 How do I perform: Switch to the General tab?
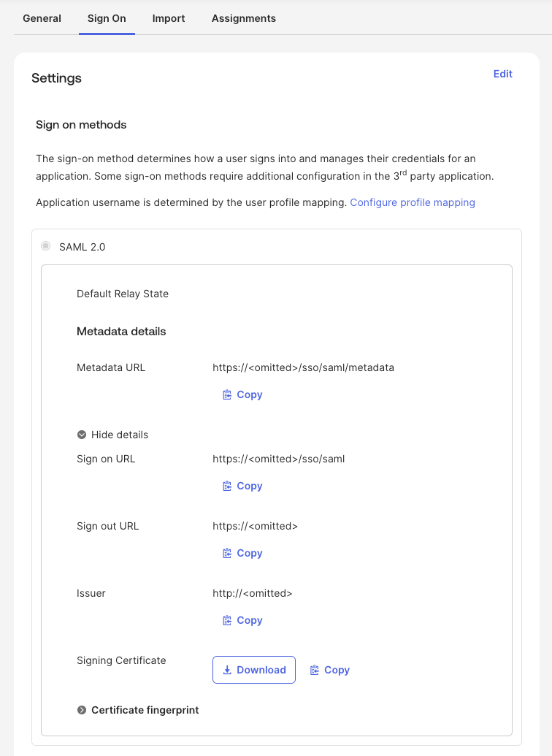pyautogui.click(x=42, y=18)
